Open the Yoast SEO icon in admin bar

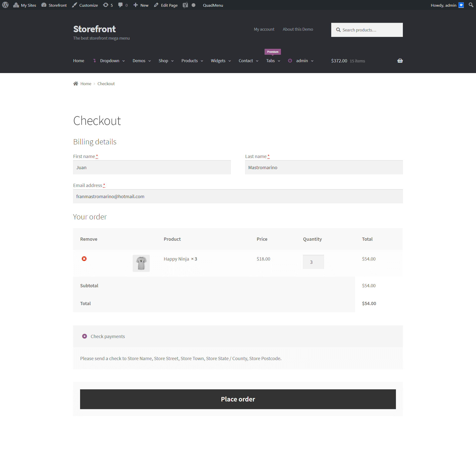point(185,5)
